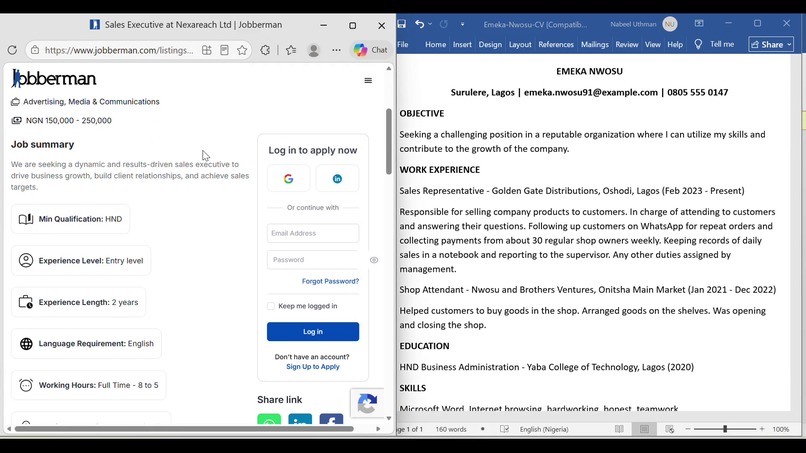Click the Password field

tap(313, 260)
